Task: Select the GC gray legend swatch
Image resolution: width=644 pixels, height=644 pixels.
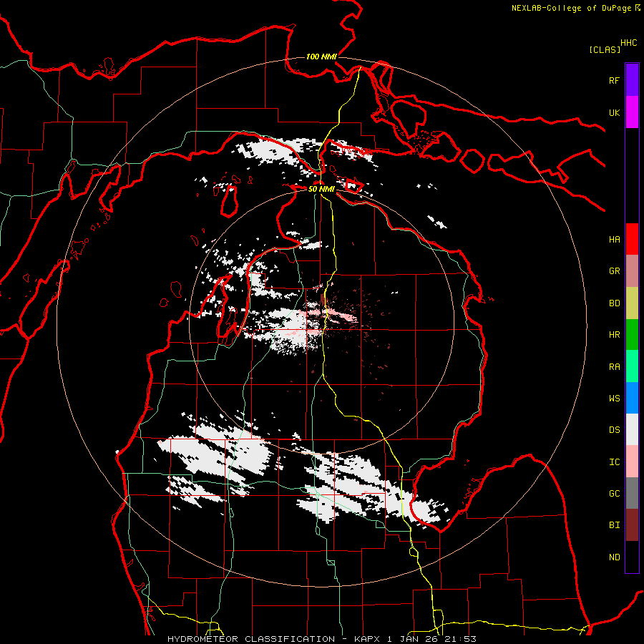Action: click(x=632, y=493)
